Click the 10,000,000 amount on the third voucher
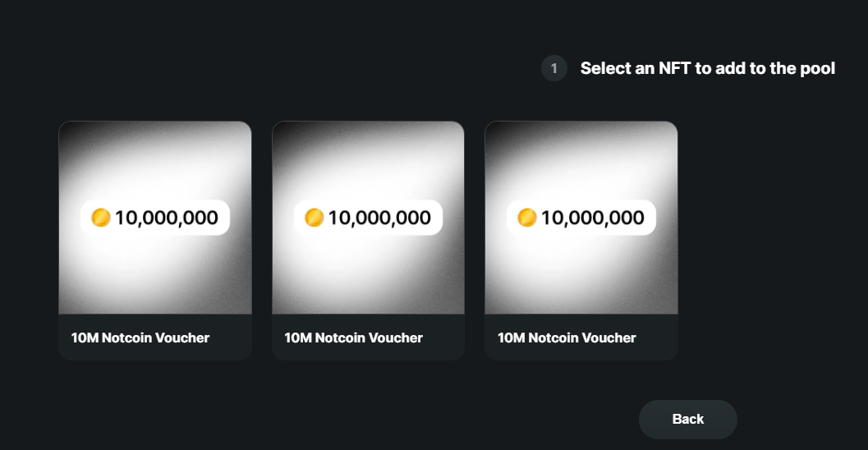This screenshot has width=868, height=450. coord(593,218)
